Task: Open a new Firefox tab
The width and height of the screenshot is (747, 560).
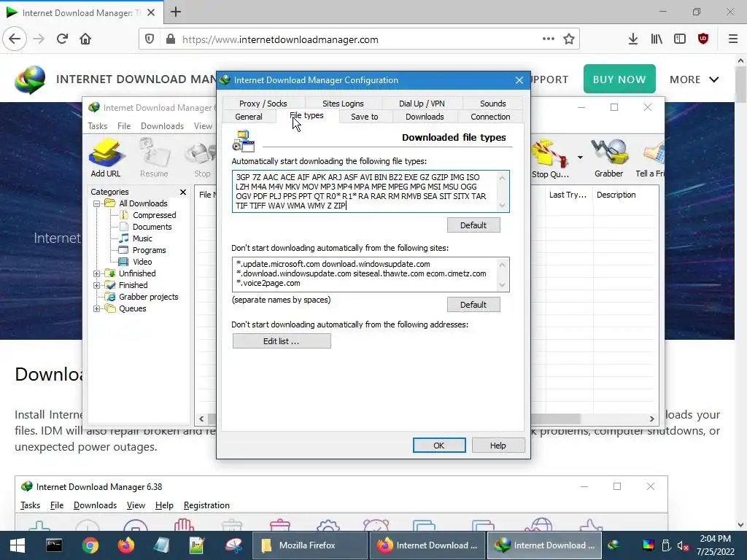Action: (x=176, y=12)
